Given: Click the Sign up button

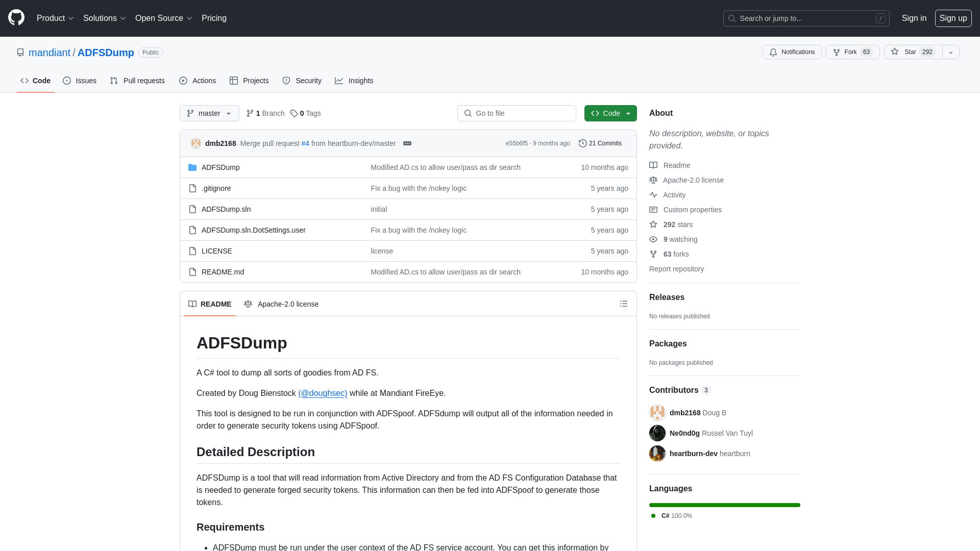Looking at the screenshot, I should click(x=953, y=18).
